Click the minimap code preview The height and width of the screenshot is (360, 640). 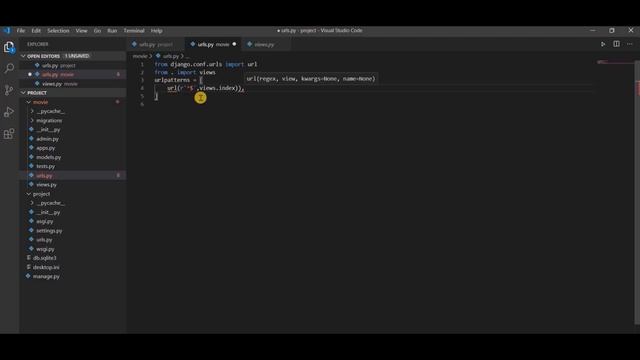pos(615,62)
